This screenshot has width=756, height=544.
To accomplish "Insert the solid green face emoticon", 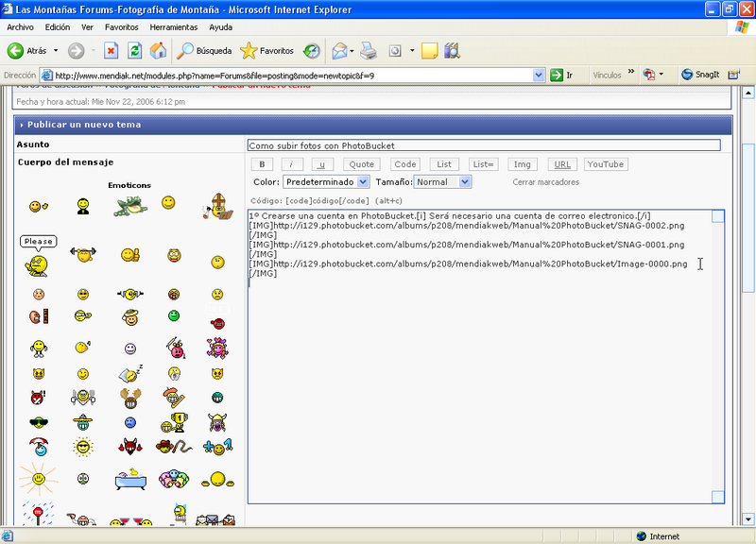I will (x=174, y=315).
